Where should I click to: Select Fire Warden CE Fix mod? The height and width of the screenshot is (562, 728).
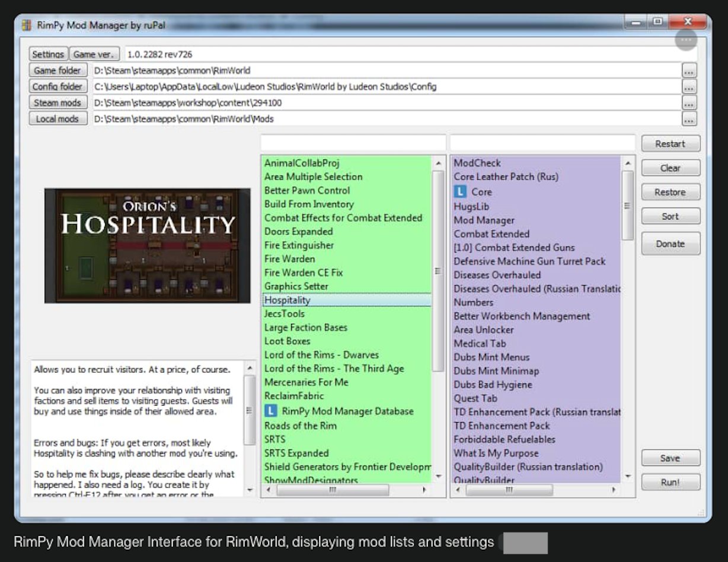(x=304, y=273)
